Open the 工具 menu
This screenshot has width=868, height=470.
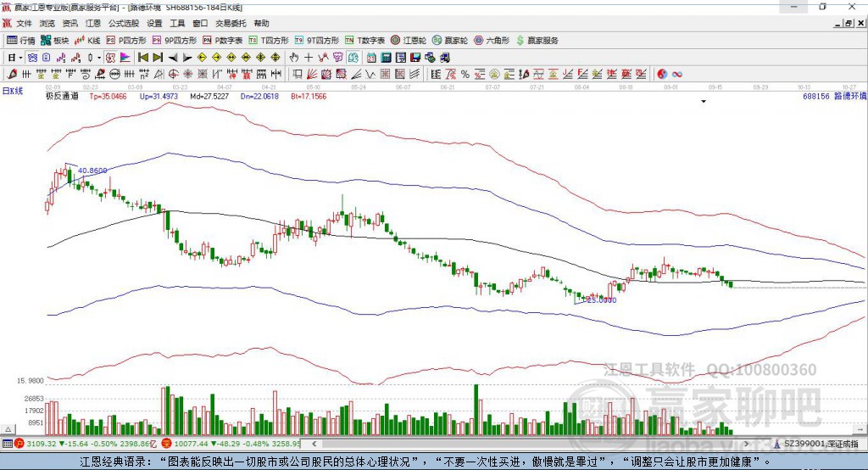[x=177, y=23]
